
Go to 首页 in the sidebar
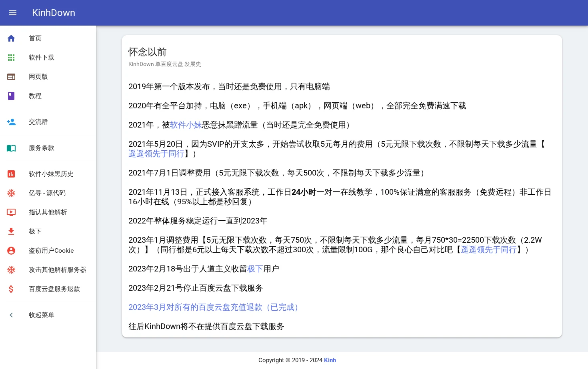point(48,38)
